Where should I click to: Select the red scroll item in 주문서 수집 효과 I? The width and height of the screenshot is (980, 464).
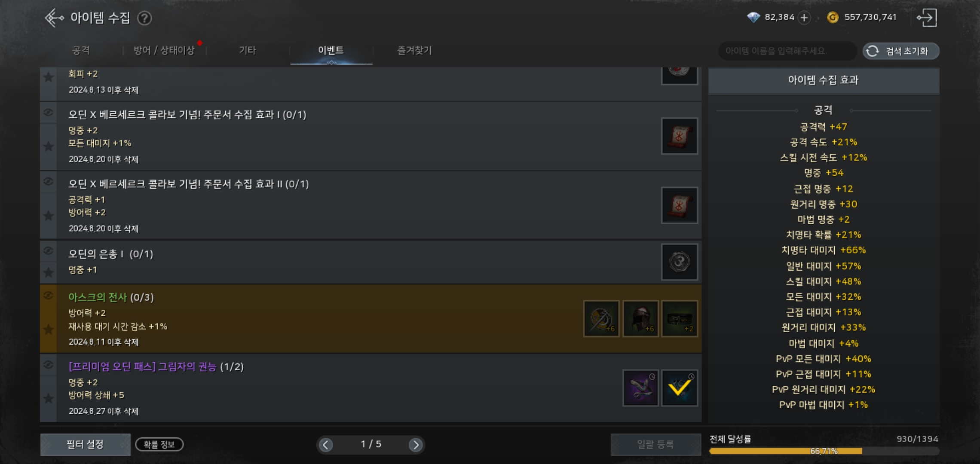pos(679,136)
